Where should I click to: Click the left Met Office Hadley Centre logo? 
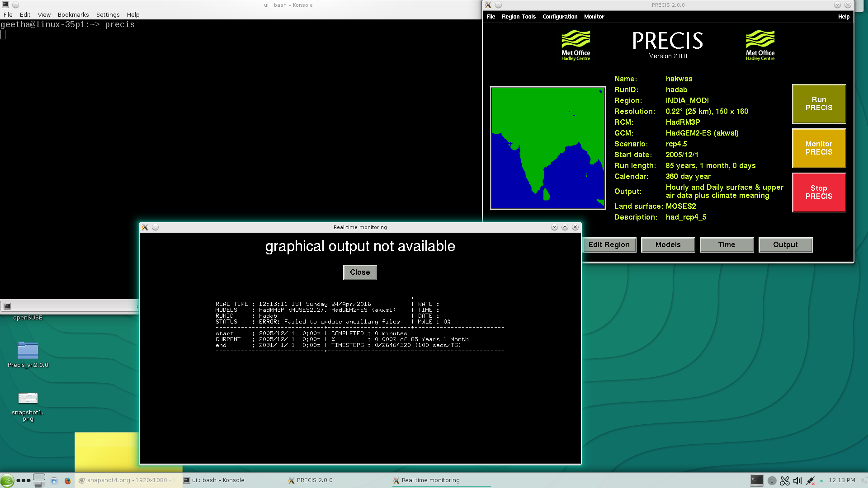click(x=576, y=46)
